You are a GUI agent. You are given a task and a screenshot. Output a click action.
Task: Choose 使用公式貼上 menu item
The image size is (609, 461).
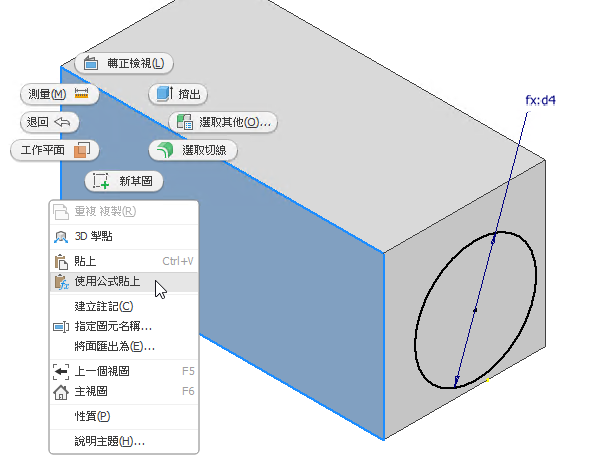click(x=124, y=282)
